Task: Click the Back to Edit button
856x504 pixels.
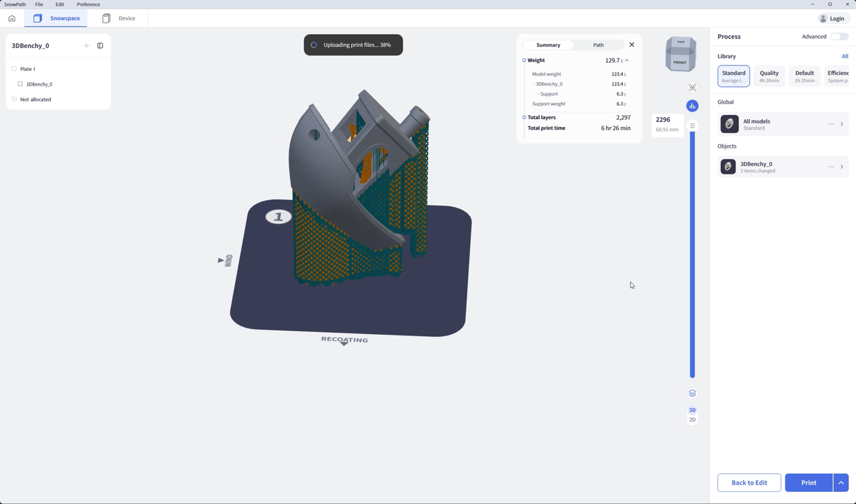Action: click(749, 483)
